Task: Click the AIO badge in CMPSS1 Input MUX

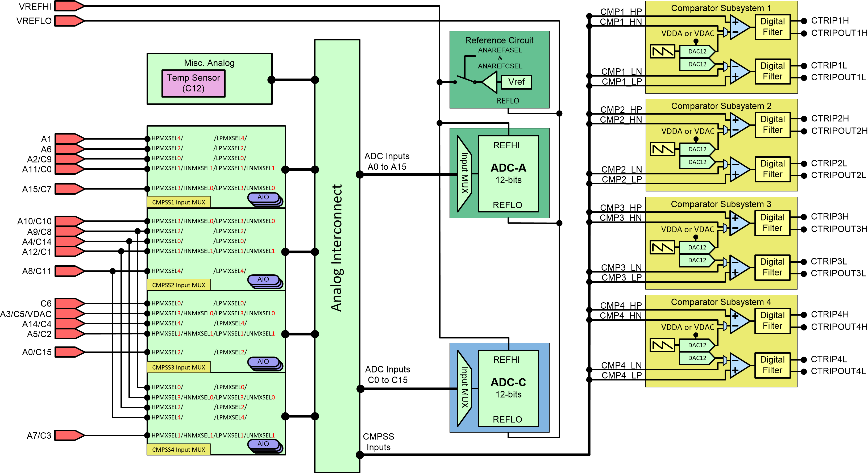Action: pos(265,199)
